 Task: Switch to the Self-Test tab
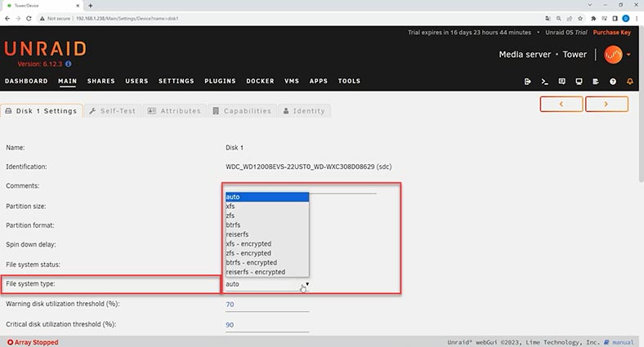(112, 111)
